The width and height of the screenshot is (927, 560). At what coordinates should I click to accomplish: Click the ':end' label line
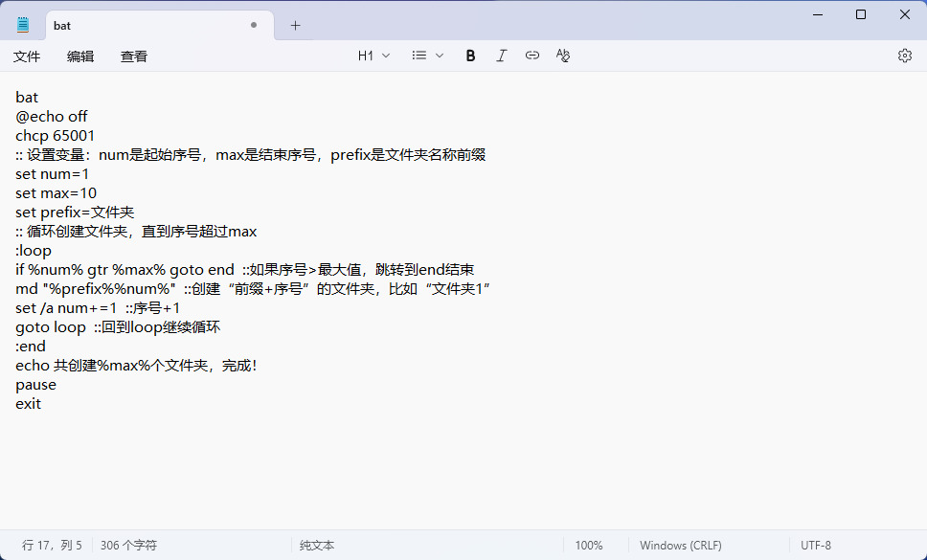pyautogui.click(x=30, y=347)
